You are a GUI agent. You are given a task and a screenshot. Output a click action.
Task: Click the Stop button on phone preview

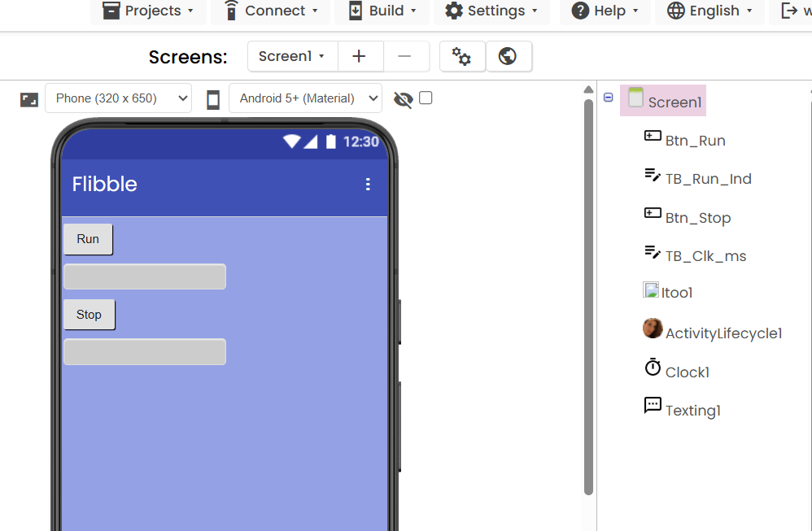(89, 315)
